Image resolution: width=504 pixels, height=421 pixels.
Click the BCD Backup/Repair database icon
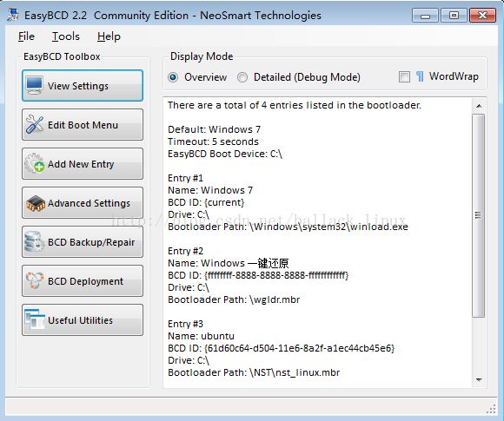35,241
